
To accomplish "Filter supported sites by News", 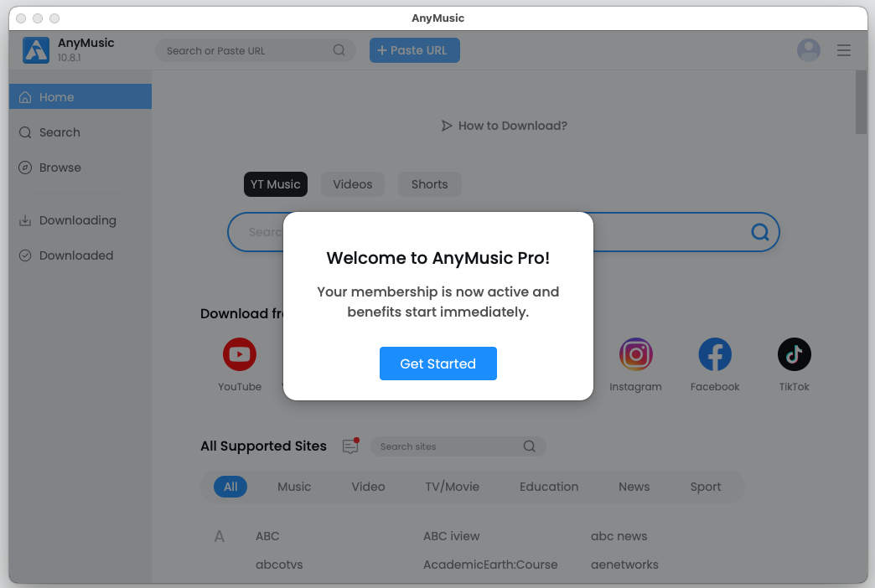I will [634, 487].
